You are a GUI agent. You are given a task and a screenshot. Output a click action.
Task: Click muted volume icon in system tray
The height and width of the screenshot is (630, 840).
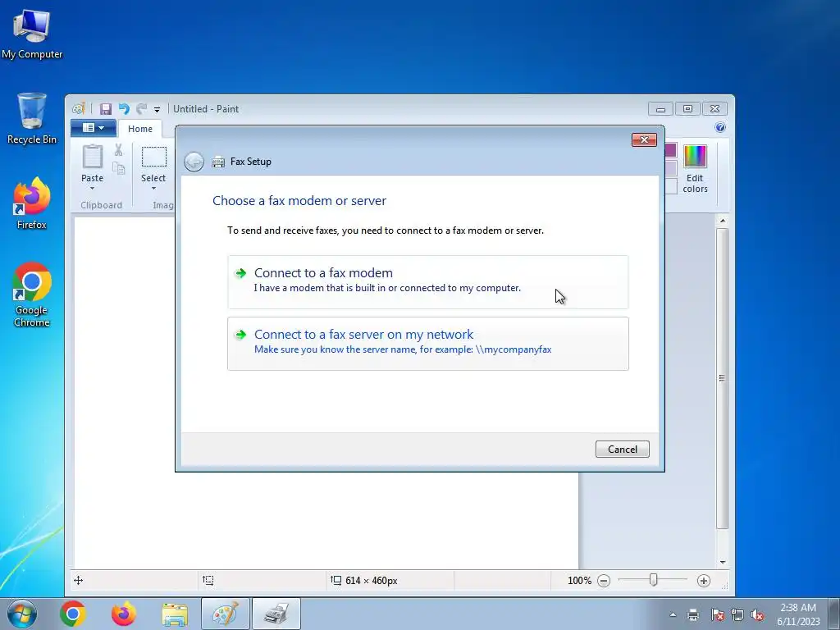coord(757,614)
